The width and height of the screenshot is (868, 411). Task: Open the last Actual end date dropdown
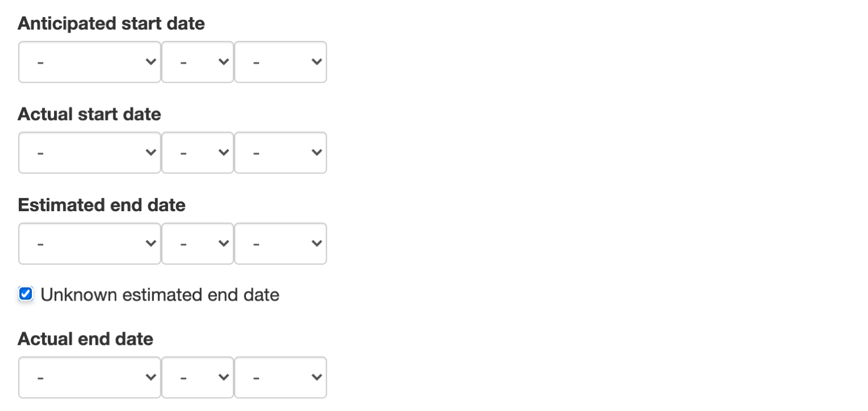[x=280, y=377]
